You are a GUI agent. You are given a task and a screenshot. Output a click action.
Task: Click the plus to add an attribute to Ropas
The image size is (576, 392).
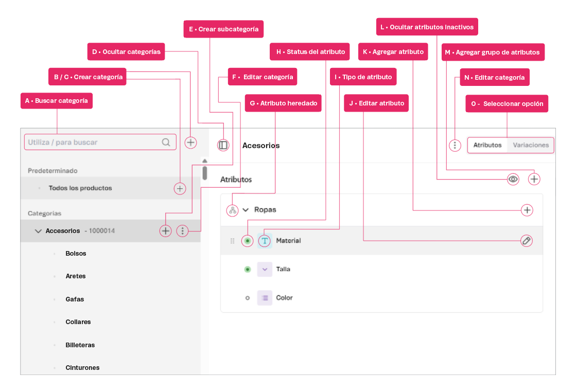coord(527,210)
